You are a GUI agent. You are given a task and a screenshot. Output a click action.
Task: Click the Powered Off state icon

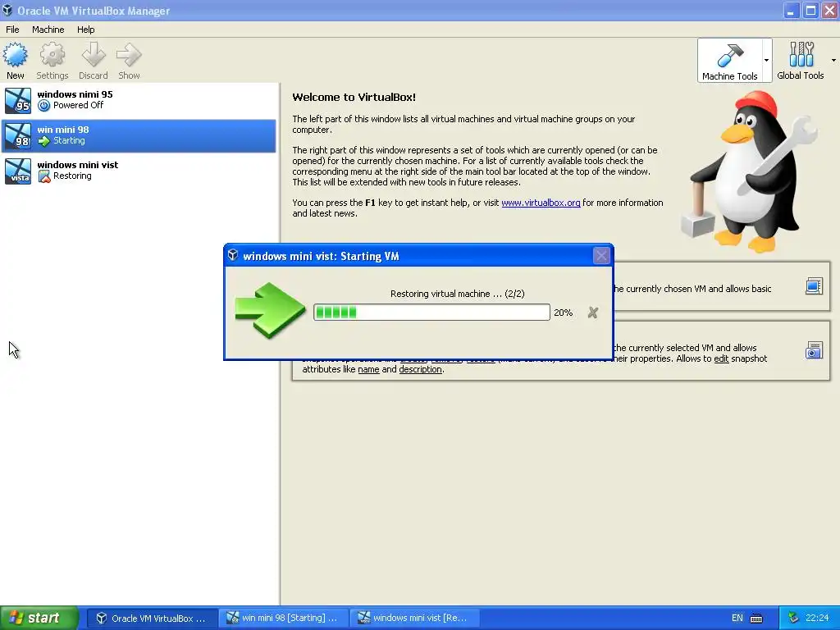coord(44,106)
